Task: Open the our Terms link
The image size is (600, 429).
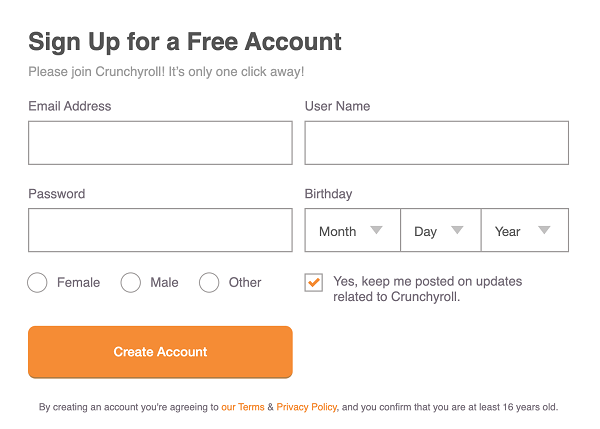Action: point(243,407)
